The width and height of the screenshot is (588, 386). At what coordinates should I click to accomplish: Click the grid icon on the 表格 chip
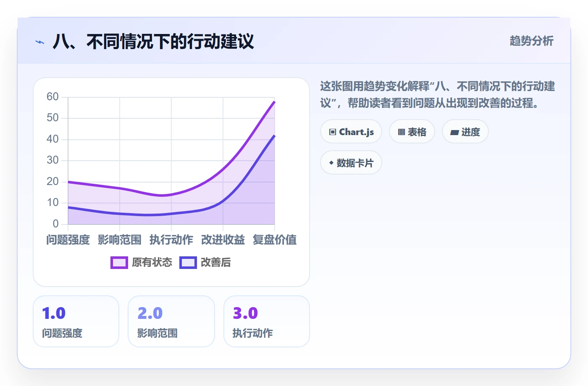click(402, 132)
